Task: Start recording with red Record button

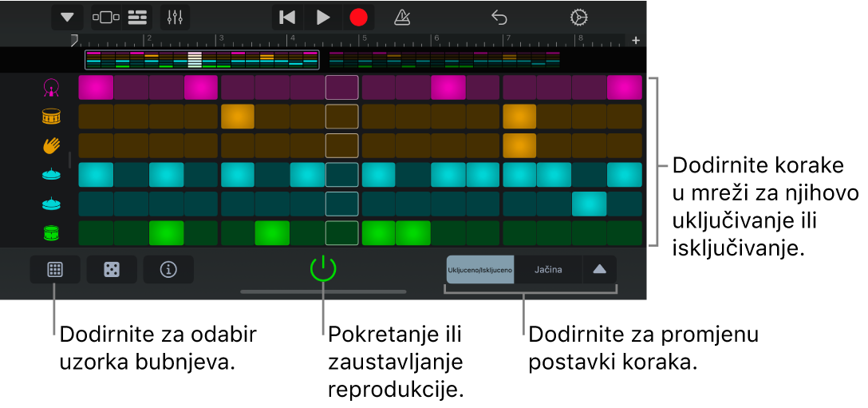Action: click(358, 18)
